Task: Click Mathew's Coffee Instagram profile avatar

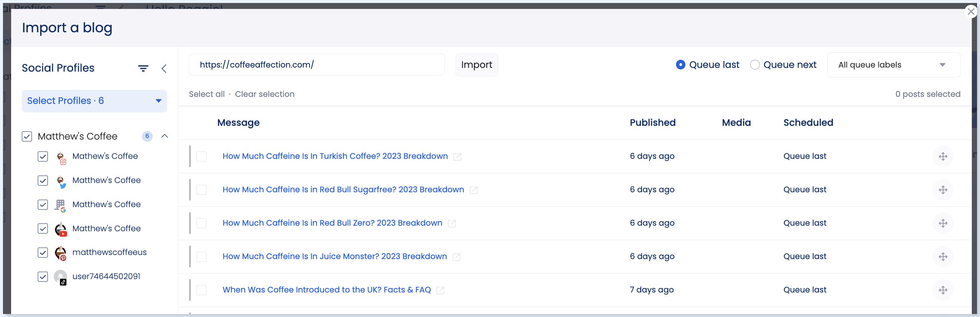Action: (x=61, y=157)
